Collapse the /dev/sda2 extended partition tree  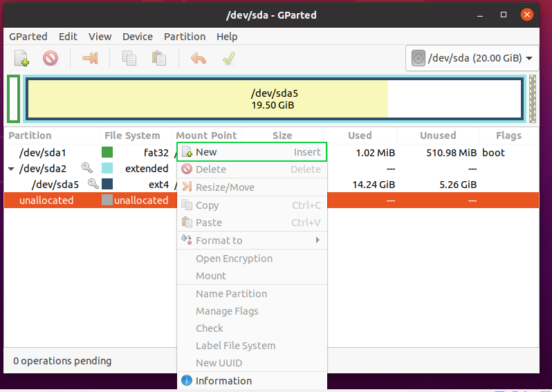click(11, 169)
